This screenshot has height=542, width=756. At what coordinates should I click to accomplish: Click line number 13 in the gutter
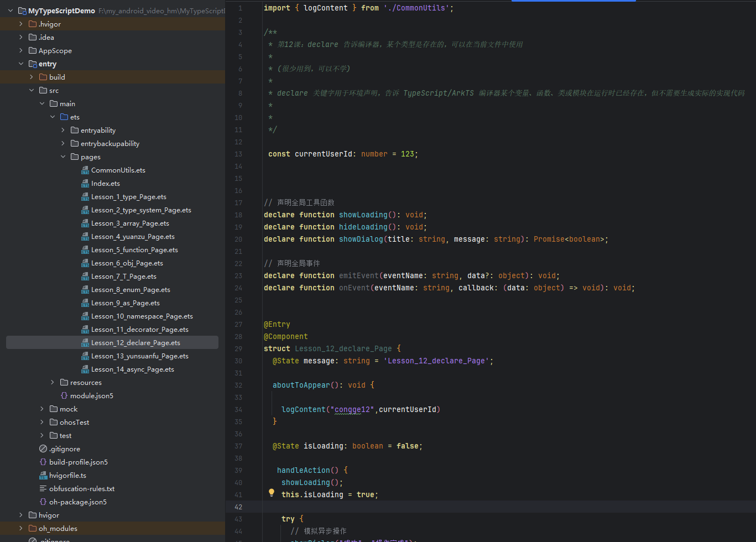tap(238, 154)
